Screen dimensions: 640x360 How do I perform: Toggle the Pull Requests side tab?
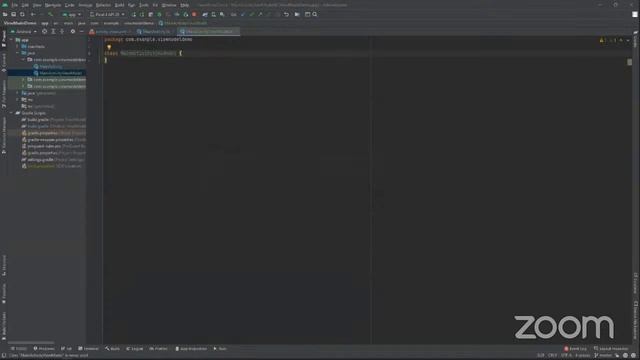[x=4, y=94]
